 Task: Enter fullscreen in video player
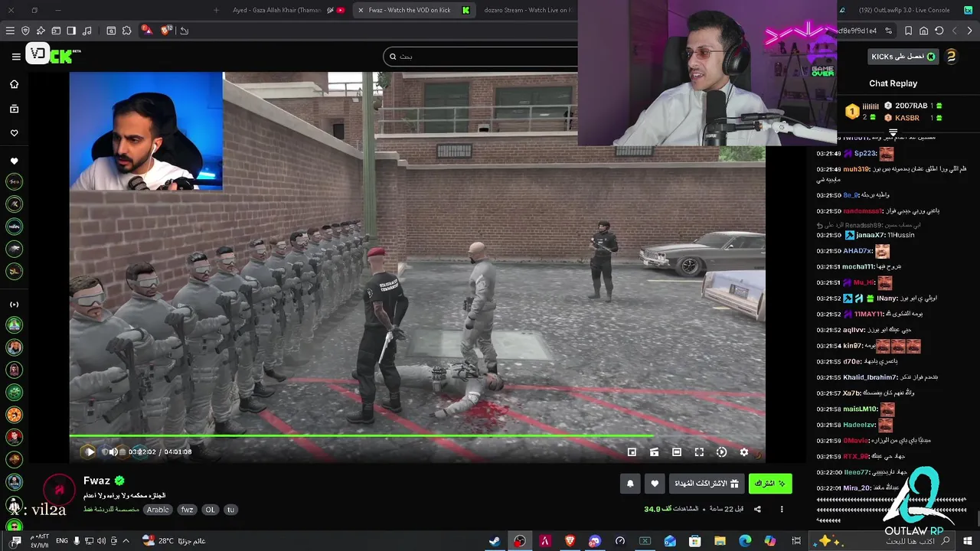click(x=699, y=452)
